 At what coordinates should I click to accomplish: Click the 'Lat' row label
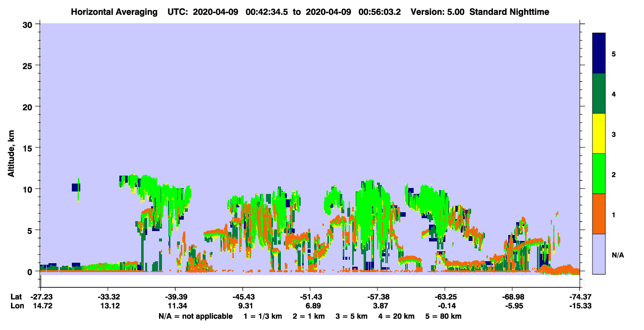pos(16,297)
